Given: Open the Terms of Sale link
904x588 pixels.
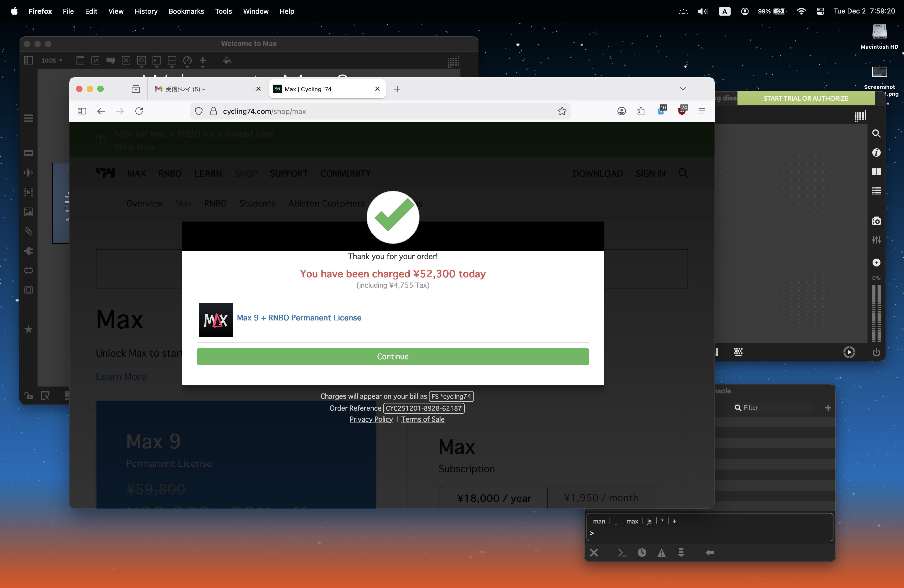Looking at the screenshot, I should pyautogui.click(x=422, y=419).
